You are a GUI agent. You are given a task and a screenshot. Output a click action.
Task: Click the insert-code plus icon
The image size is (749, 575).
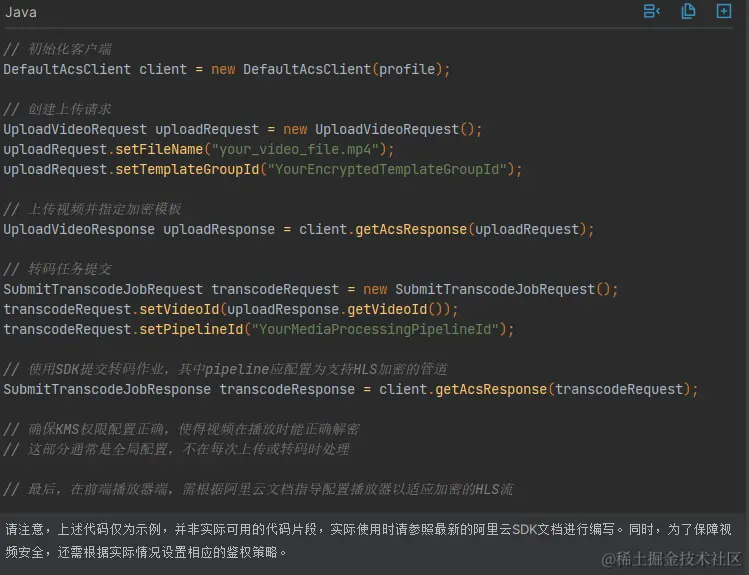click(724, 11)
